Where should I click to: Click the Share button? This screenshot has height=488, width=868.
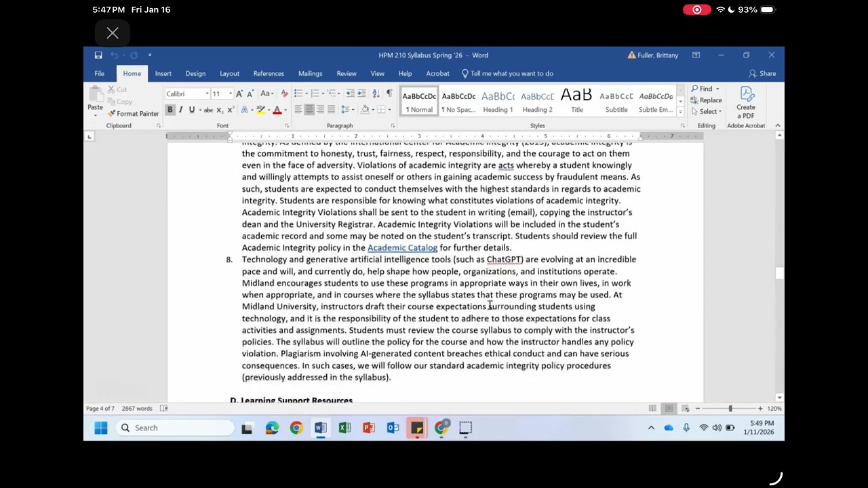[x=763, y=73]
